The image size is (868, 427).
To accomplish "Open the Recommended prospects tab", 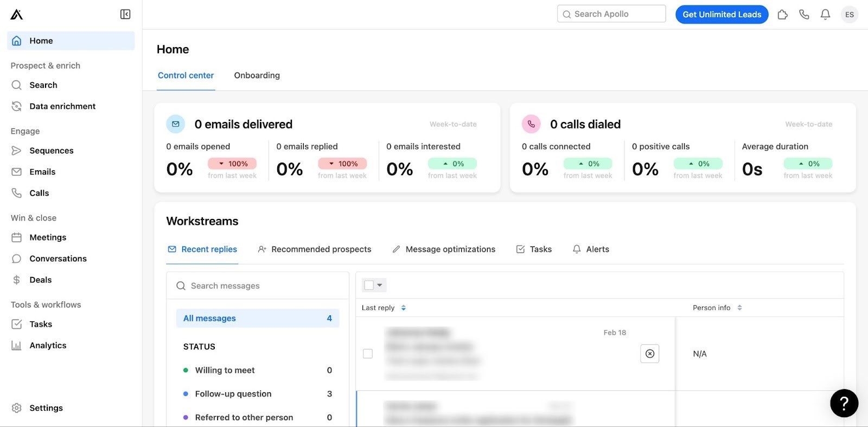I will point(315,249).
